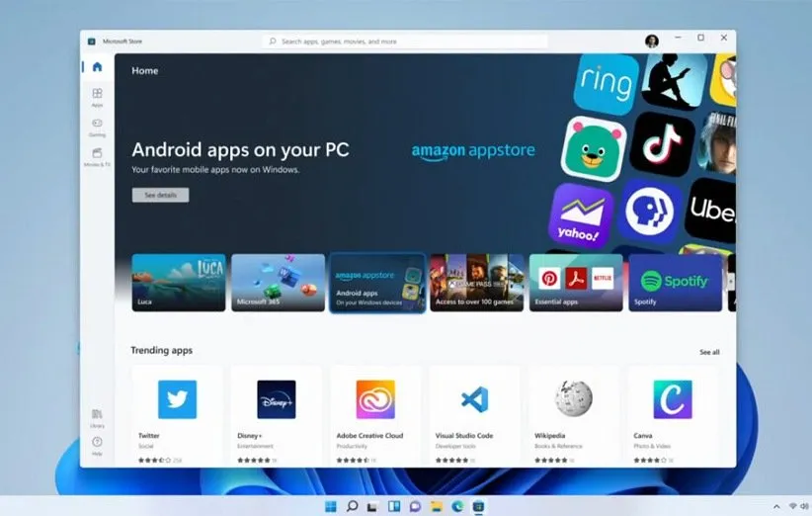Open the Spotify featured card
The width and height of the screenshot is (812, 516).
tap(675, 283)
